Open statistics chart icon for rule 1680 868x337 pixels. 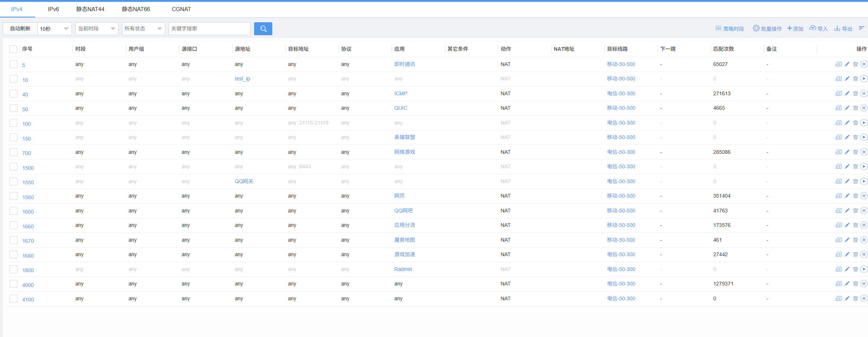click(x=838, y=254)
